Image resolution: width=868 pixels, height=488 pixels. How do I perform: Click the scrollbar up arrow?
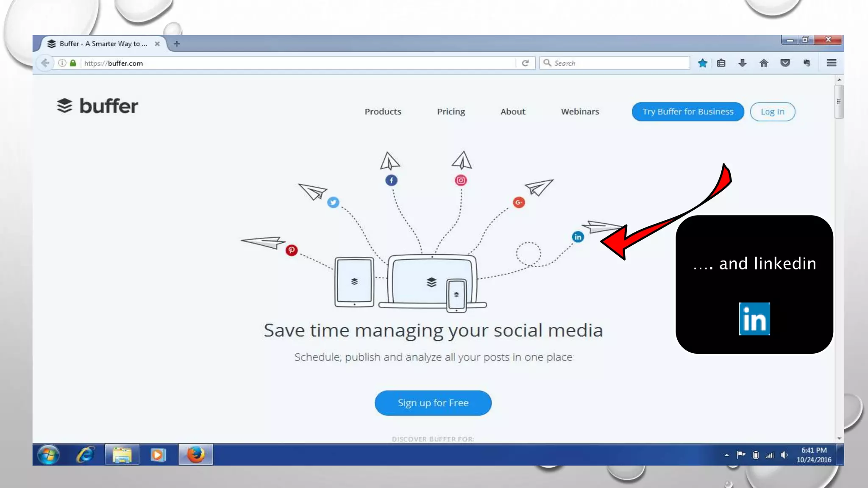839,80
